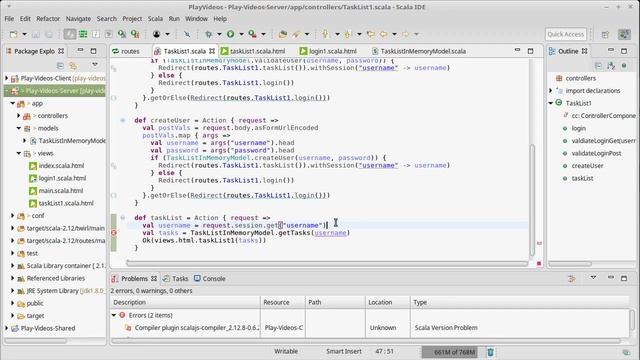Viewport: 640px width, 360px height.
Task: Click Collapse All in Package Explorer
Action: point(60,65)
